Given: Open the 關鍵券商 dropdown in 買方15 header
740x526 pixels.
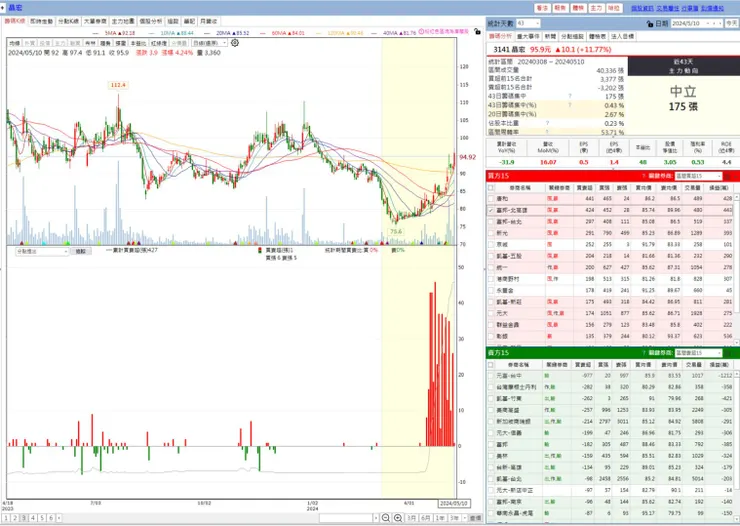Looking at the screenshot, I should [x=698, y=176].
